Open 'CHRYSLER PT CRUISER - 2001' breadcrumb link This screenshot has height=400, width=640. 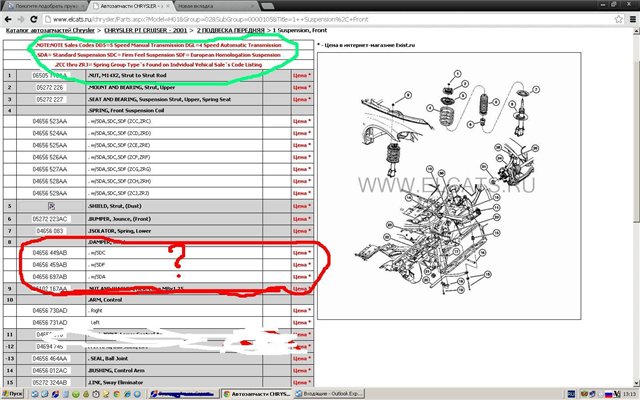(x=145, y=30)
